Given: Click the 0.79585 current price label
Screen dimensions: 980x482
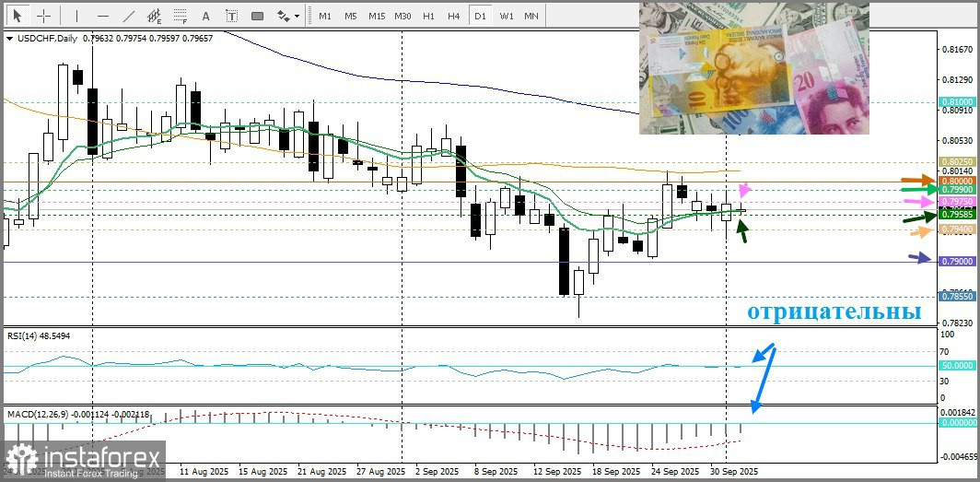Looking at the screenshot, I should [x=957, y=215].
